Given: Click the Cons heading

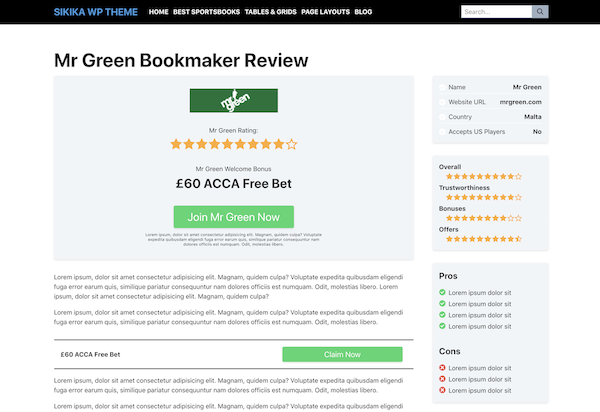Looking at the screenshot, I should point(450,351).
